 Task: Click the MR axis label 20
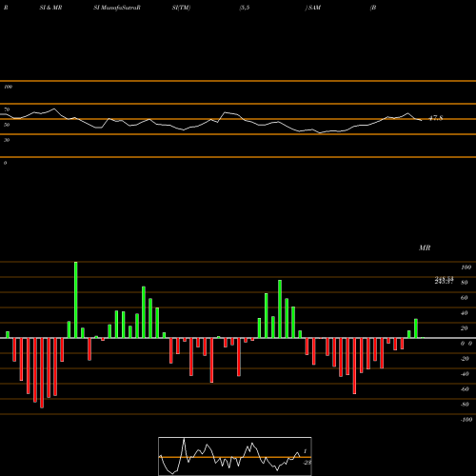465,328
